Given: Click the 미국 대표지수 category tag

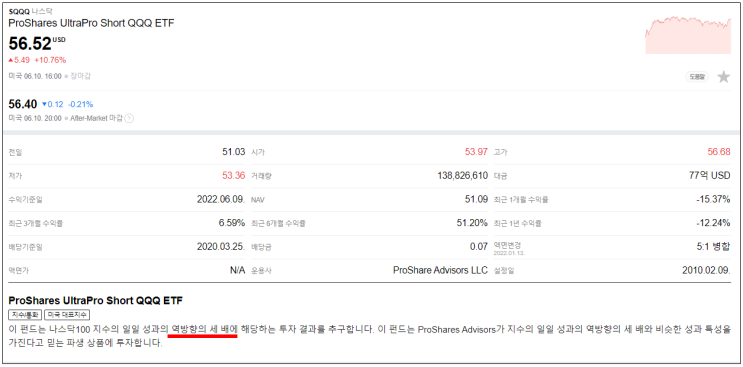Looking at the screenshot, I should coord(67,314).
